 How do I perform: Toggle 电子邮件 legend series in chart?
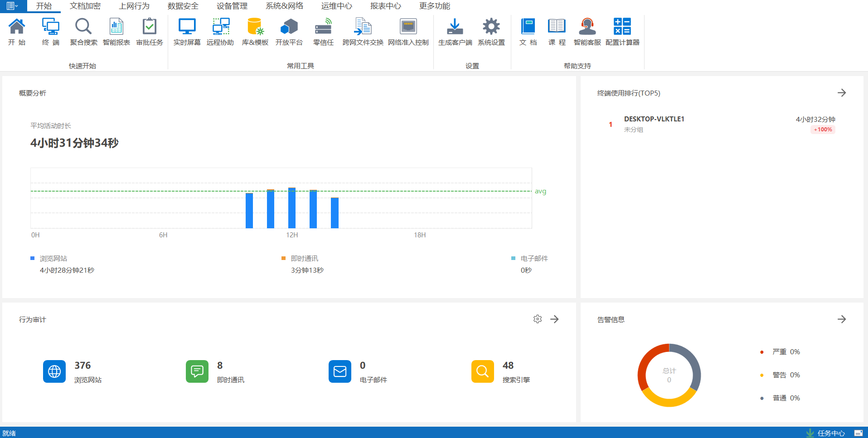click(x=534, y=259)
